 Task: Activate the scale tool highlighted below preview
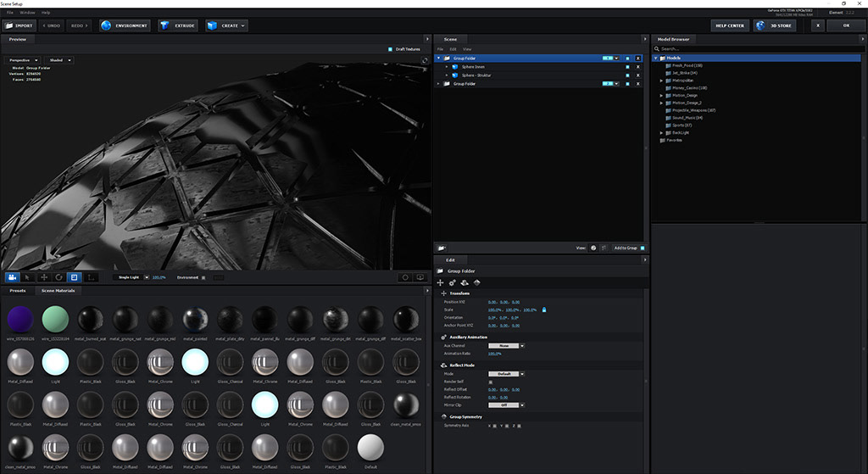[x=75, y=277]
